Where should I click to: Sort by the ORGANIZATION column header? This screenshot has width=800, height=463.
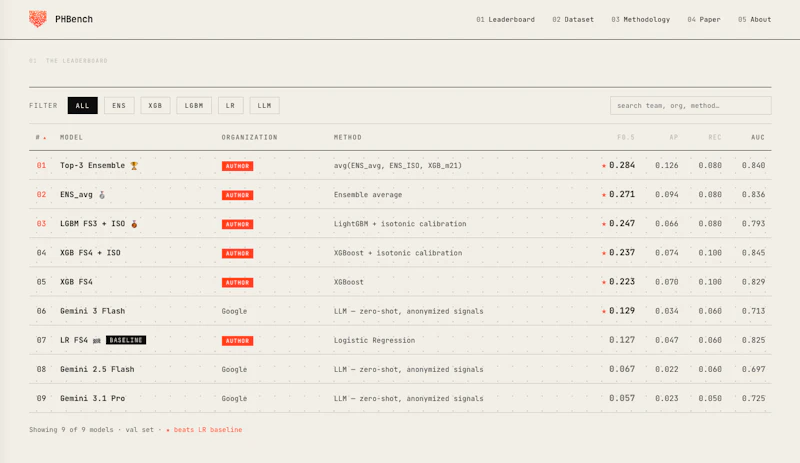tap(249, 137)
